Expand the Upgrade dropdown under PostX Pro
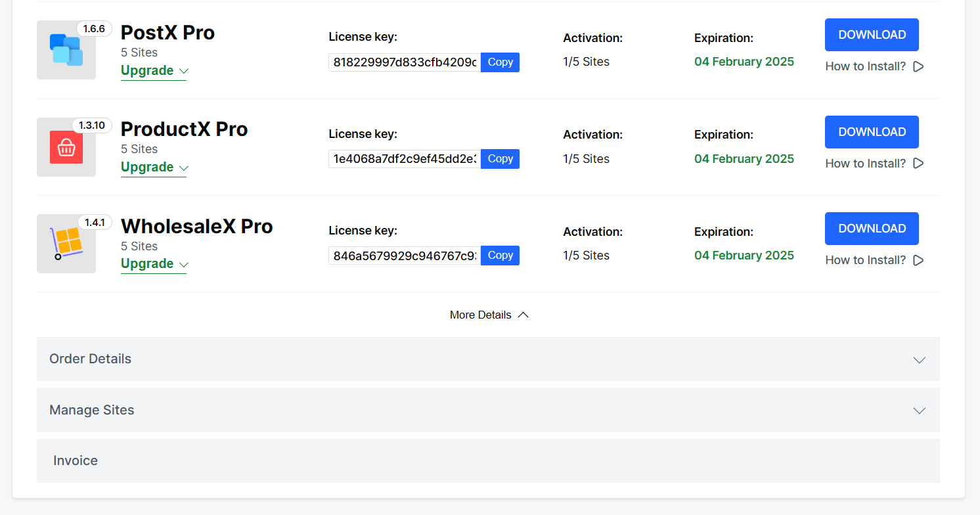Screen dimensions: 980x515 (154, 70)
